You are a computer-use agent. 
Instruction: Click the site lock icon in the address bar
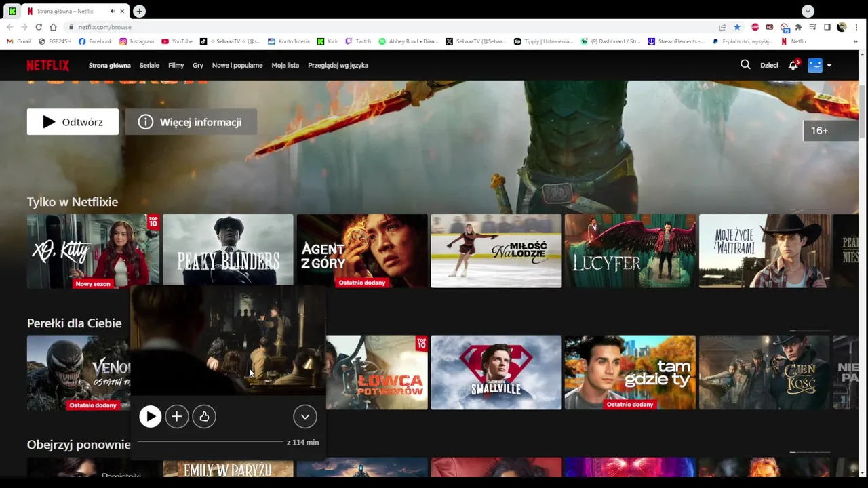click(x=71, y=27)
